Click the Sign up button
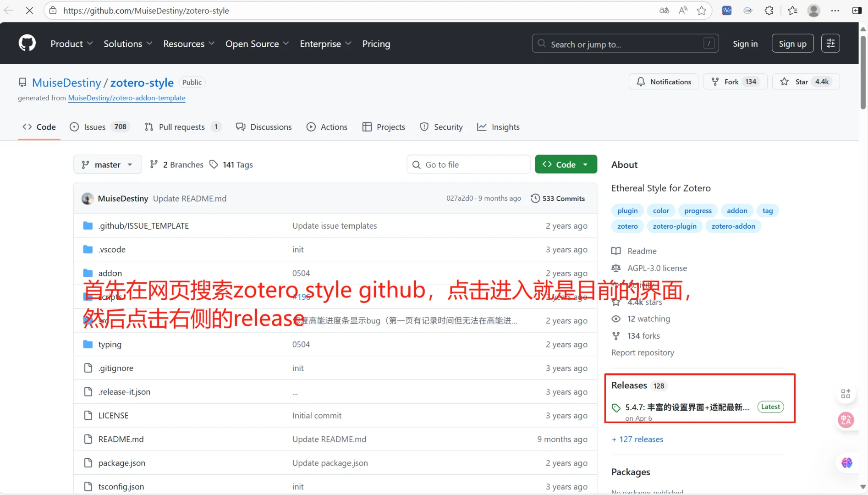868x495 pixels. (792, 44)
